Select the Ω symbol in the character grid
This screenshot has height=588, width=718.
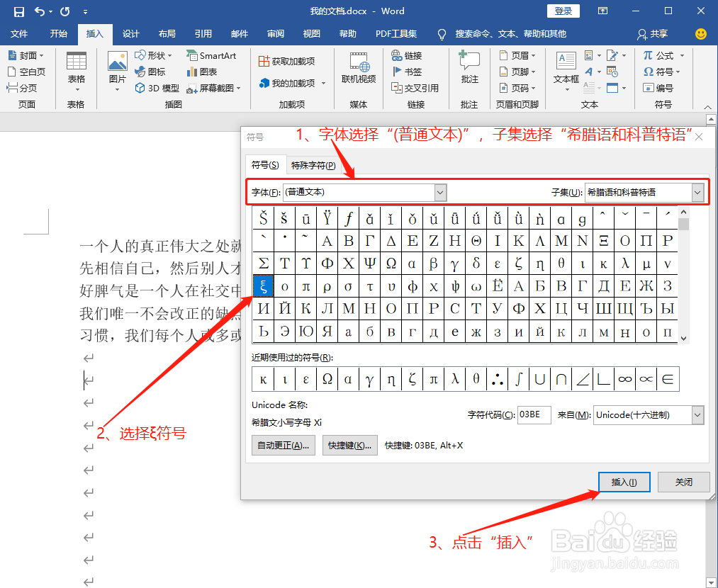(x=391, y=264)
